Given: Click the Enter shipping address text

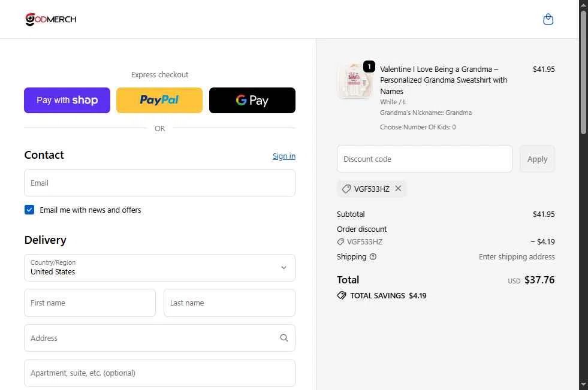Looking at the screenshot, I should click(x=517, y=256).
